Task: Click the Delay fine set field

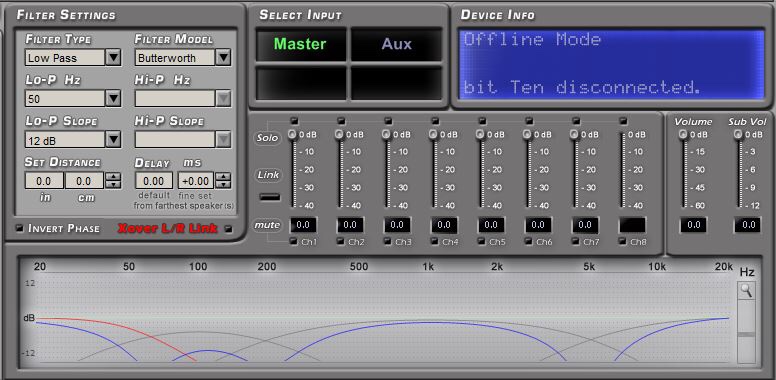Action: pos(195,181)
